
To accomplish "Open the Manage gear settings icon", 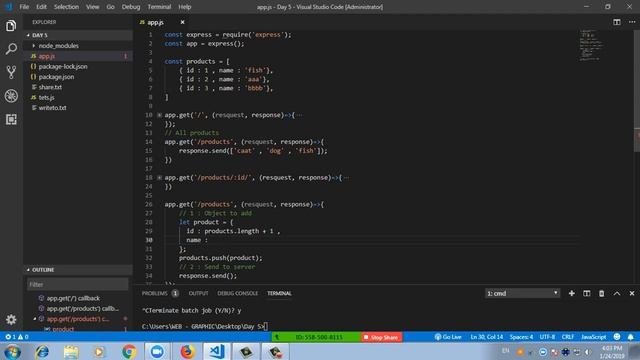I will pyautogui.click(x=11, y=319).
